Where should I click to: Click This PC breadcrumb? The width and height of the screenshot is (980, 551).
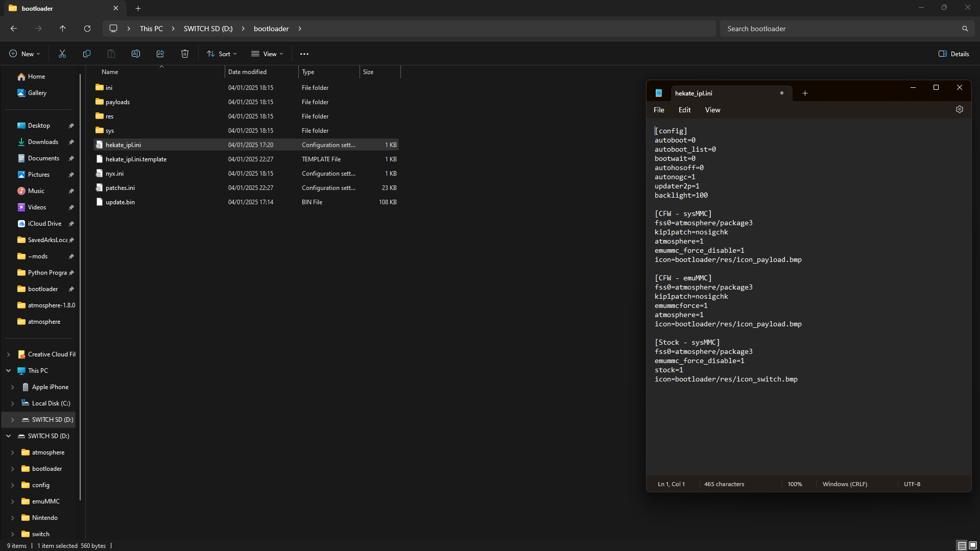(151, 29)
